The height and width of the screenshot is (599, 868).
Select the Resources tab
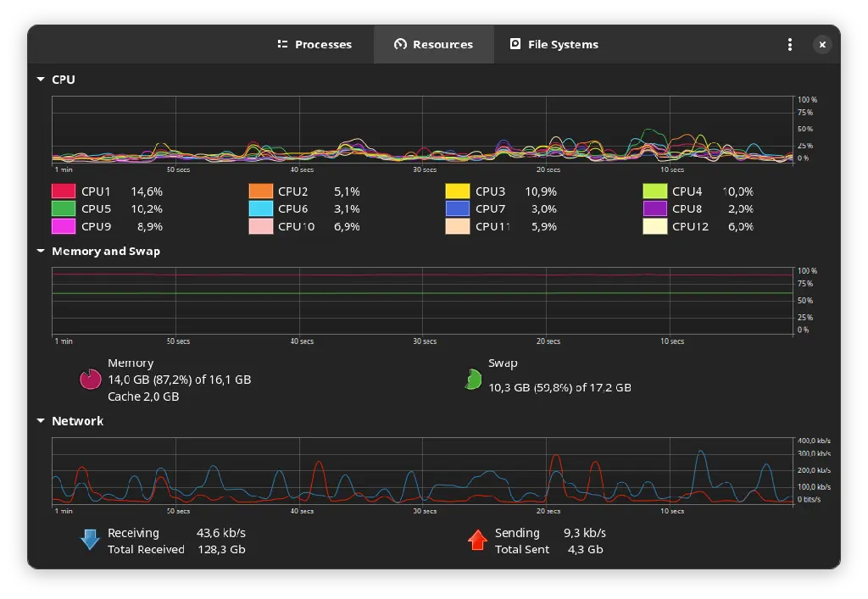[433, 45]
